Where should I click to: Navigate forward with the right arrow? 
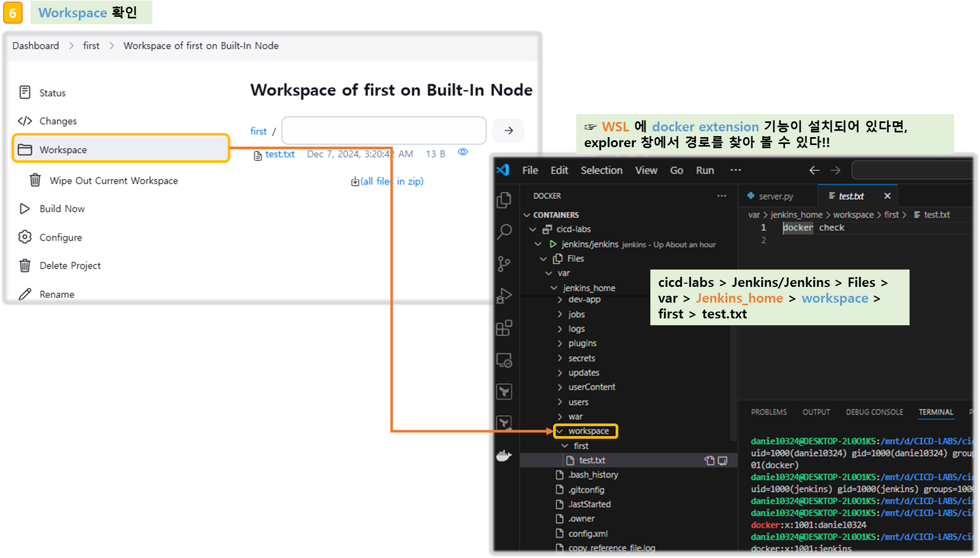(835, 170)
